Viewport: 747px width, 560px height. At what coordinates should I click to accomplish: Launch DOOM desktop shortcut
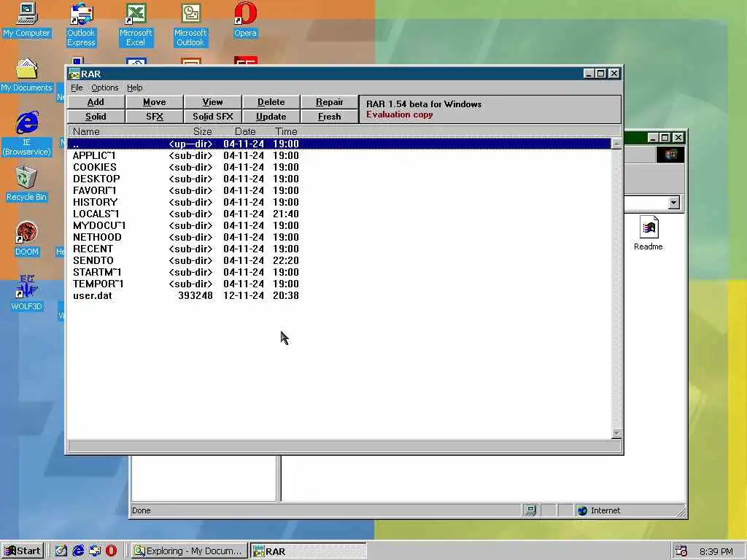point(27,239)
